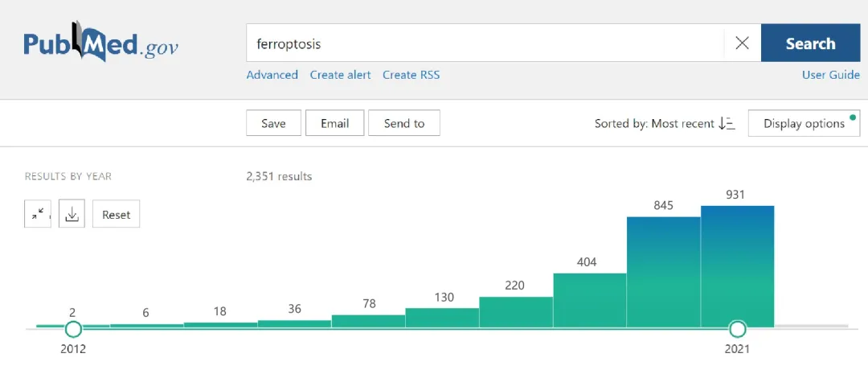Download the results by year CSV

click(x=72, y=214)
